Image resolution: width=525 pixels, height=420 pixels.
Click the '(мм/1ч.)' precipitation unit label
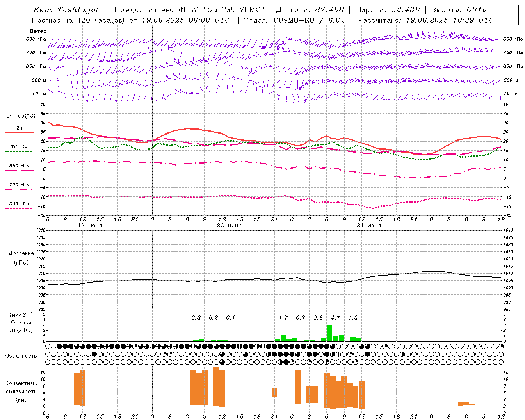point(21,330)
